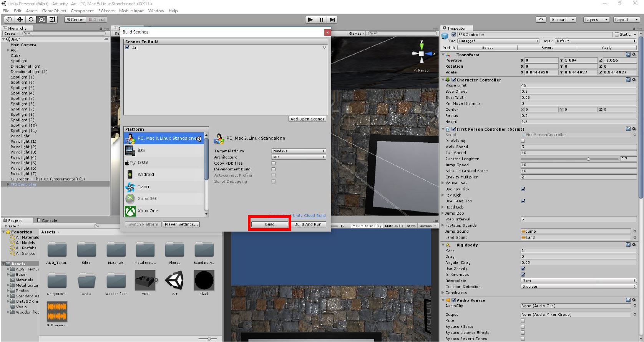Image resolution: width=644 pixels, height=342 pixels.
Task: Click Add Open Scenes button
Action: click(x=307, y=119)
